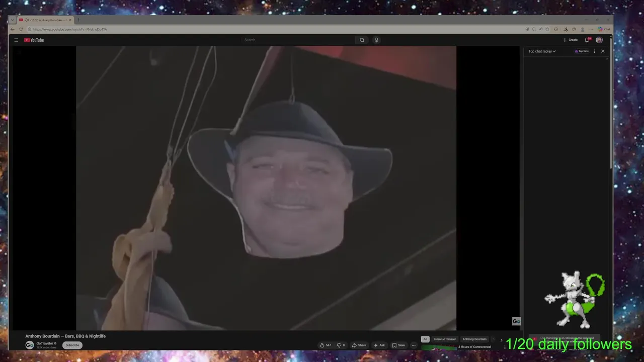Save the video to a playlist

pyautogui.click(x=398, y=345)
